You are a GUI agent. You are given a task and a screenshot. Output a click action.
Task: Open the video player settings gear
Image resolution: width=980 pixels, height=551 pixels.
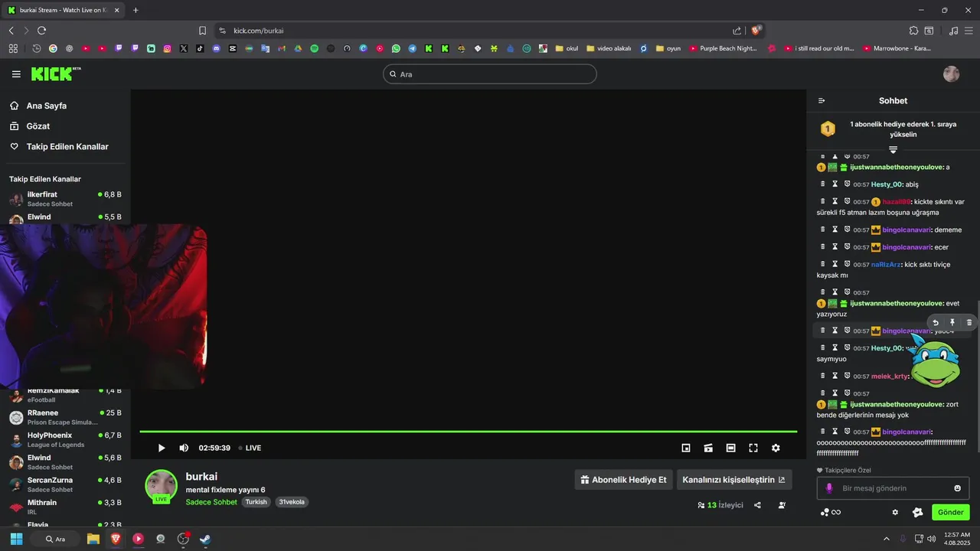776,448
